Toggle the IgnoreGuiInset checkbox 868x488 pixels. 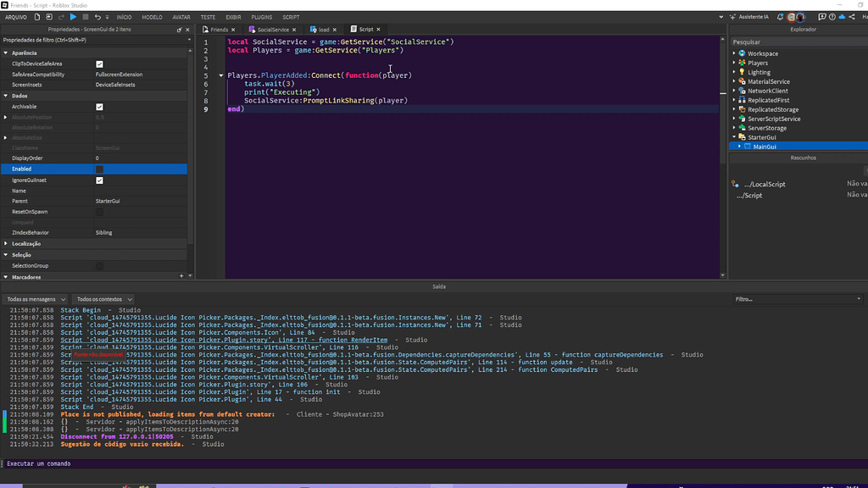pos(99,180)
